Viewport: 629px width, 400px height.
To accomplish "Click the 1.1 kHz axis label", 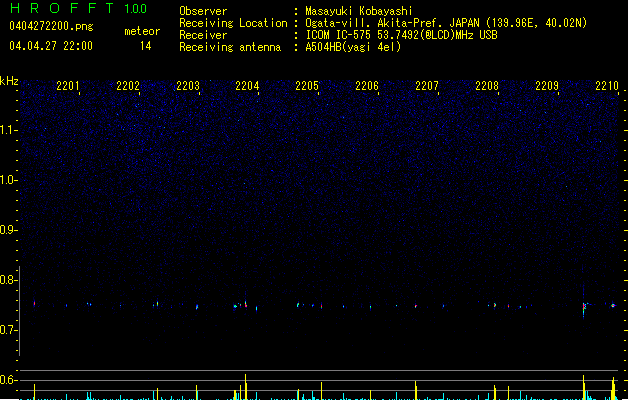I will pyautogui.click(x=8, y=130).
